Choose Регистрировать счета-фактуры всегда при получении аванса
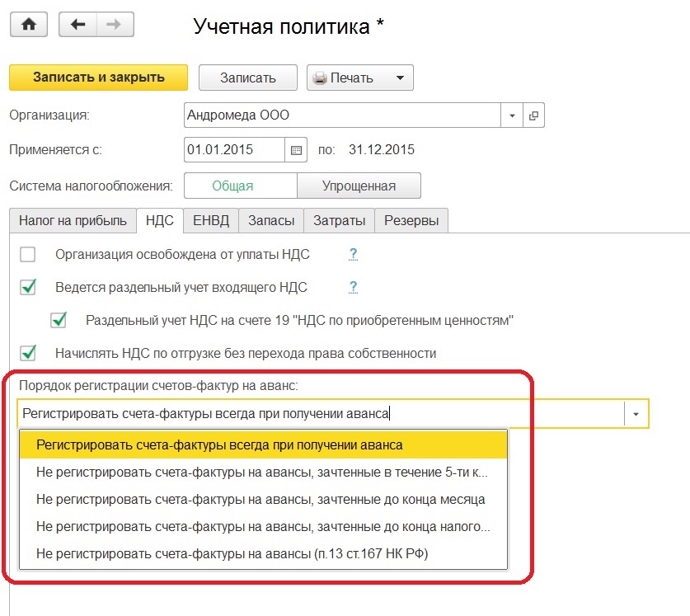The width and height of the screenshot is (690, 616). pyautogui.click(x=263, y=444)
